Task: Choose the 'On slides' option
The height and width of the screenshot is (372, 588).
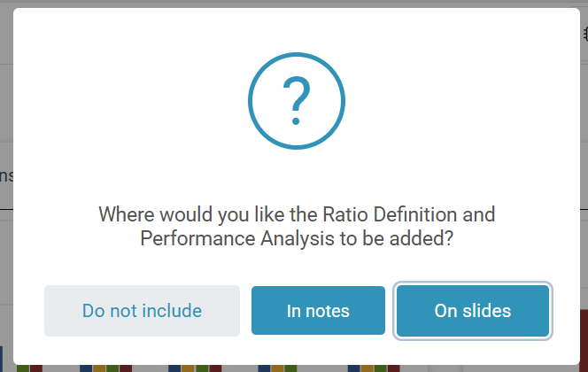Action: 473,311
